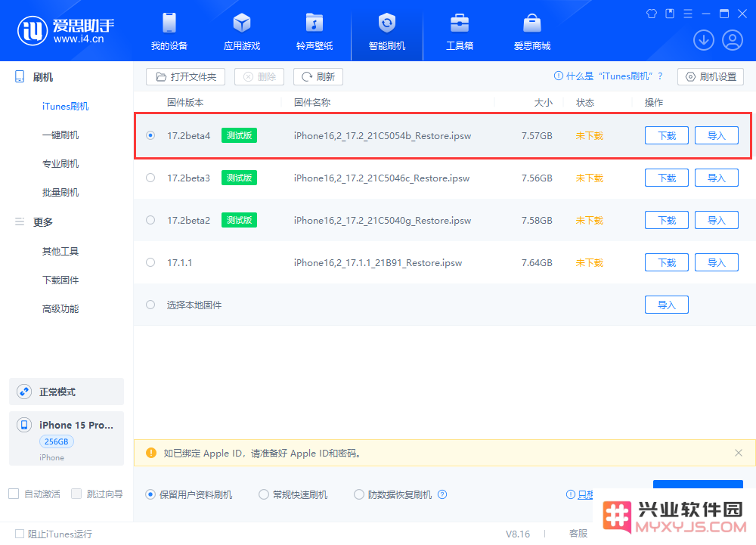This screenshot has width=756, height=545.
Task: Click help icon beside 防数据恢复刷机
Action: (x=442, y=494)
